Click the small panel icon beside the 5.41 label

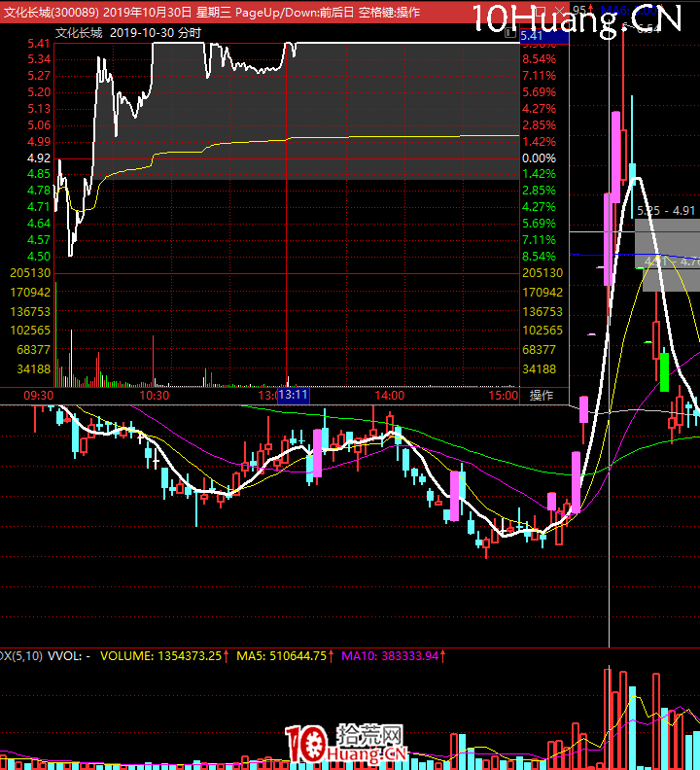click(x=509, y=32)
